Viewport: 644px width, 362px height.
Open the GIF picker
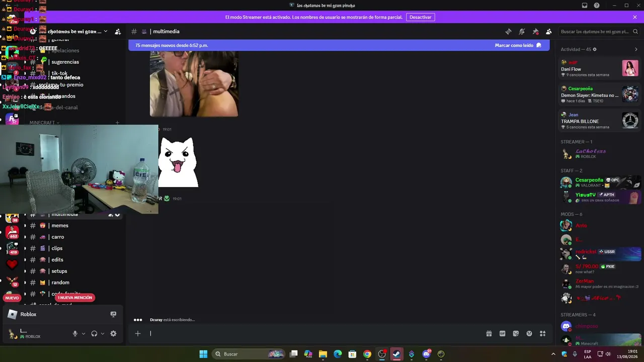coord(502,333)
